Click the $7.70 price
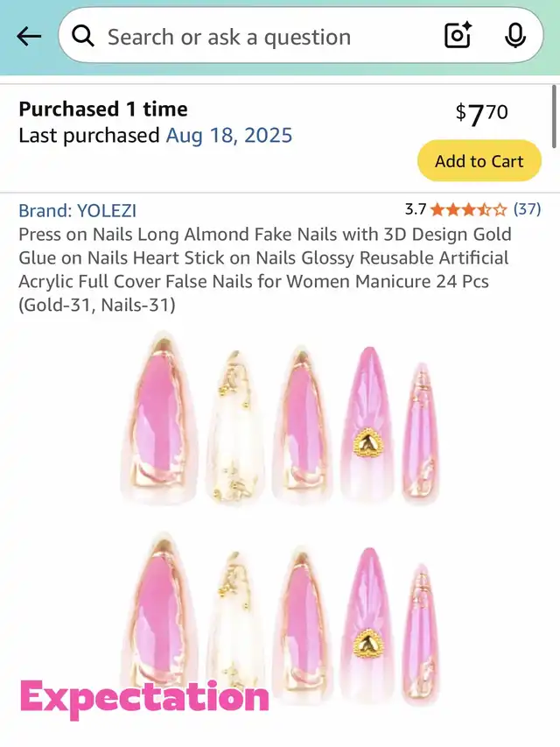Screen dimensions: 560x747 coord(481,113)
